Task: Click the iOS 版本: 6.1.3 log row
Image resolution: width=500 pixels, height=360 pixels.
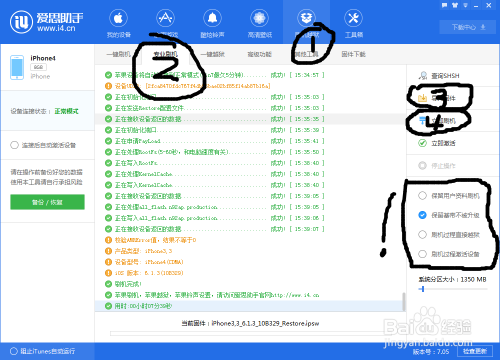Action: click(x=250, y=273)
